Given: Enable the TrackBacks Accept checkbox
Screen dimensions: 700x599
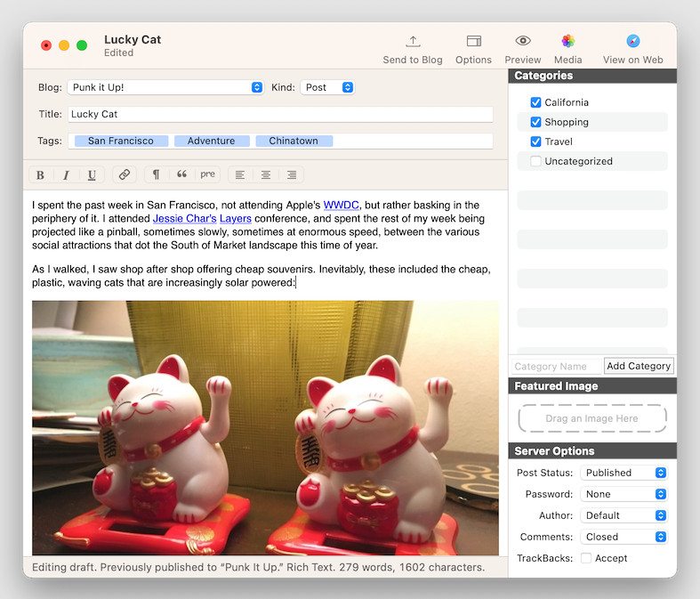Looking at the screenshot, I should (586, 558).
